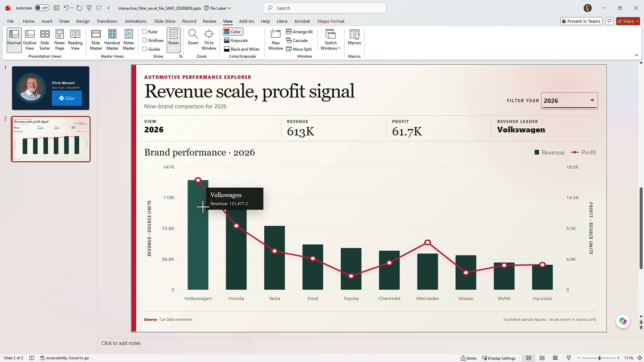The image size is (644, 362).
Task: Open Slide Sorter view
Action: coord(45,40)
